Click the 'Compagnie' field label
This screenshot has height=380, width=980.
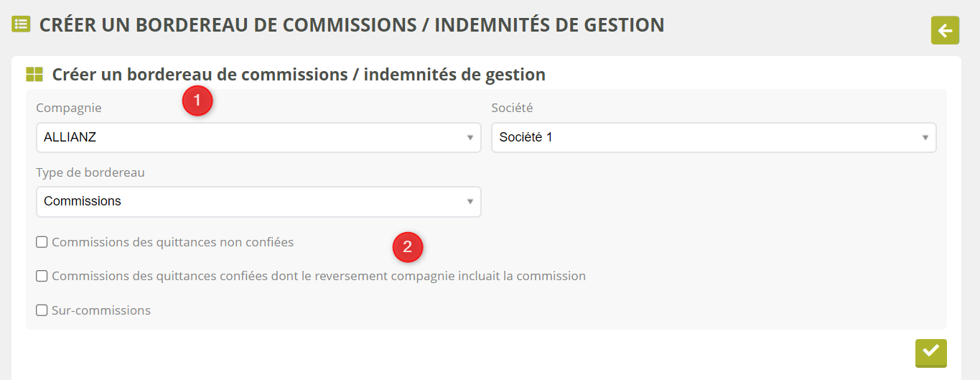pyautogui.click(x=69, y=108)
